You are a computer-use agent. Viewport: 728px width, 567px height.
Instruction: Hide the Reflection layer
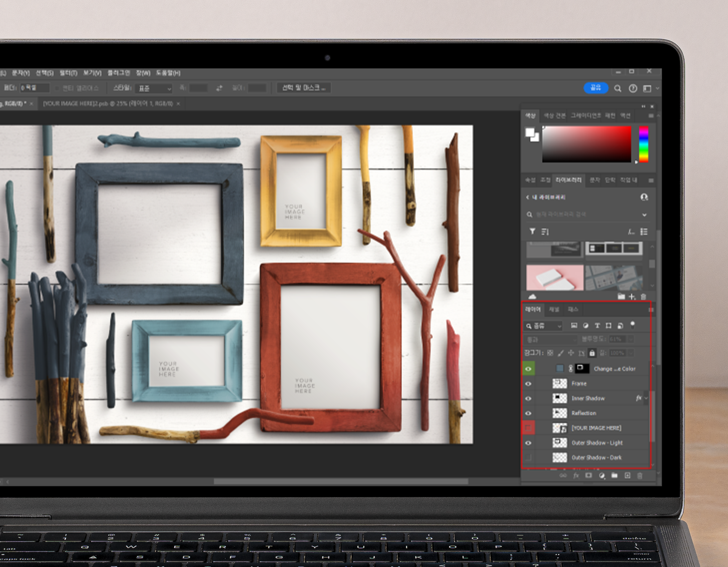(528, 413)
